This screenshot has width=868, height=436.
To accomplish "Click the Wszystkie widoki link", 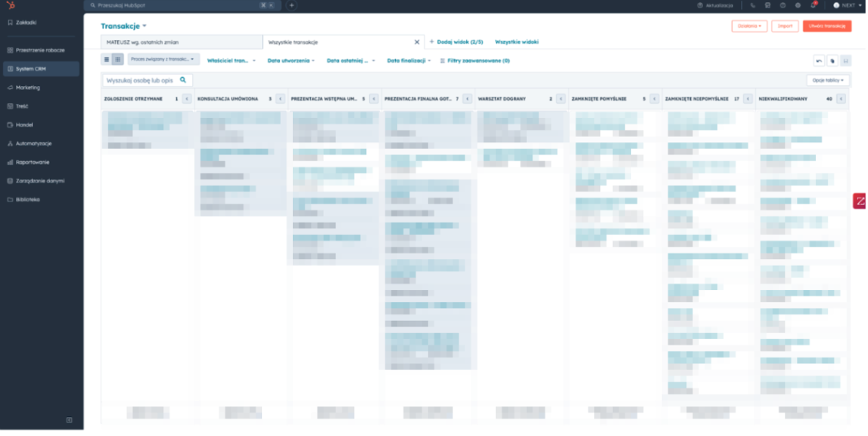I will (517, 42).
